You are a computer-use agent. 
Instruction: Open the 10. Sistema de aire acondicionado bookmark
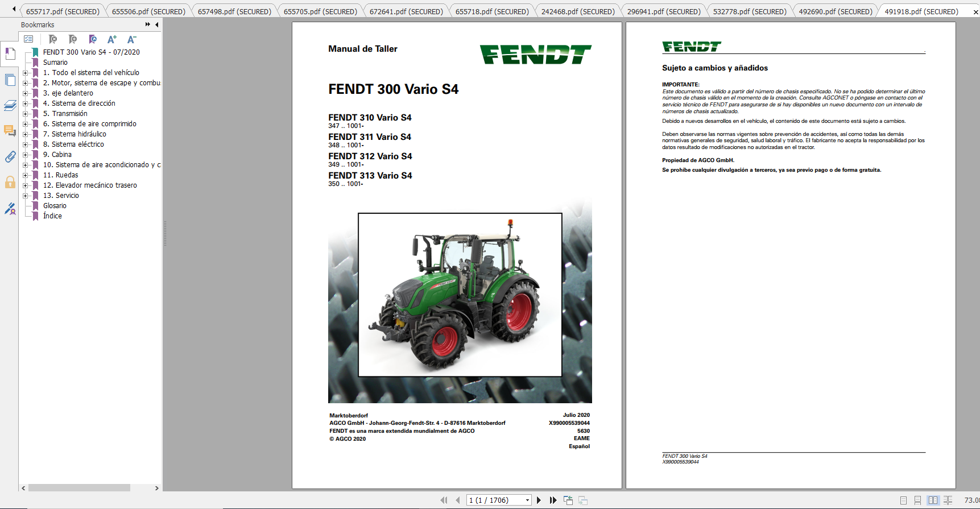click(102, 165)
